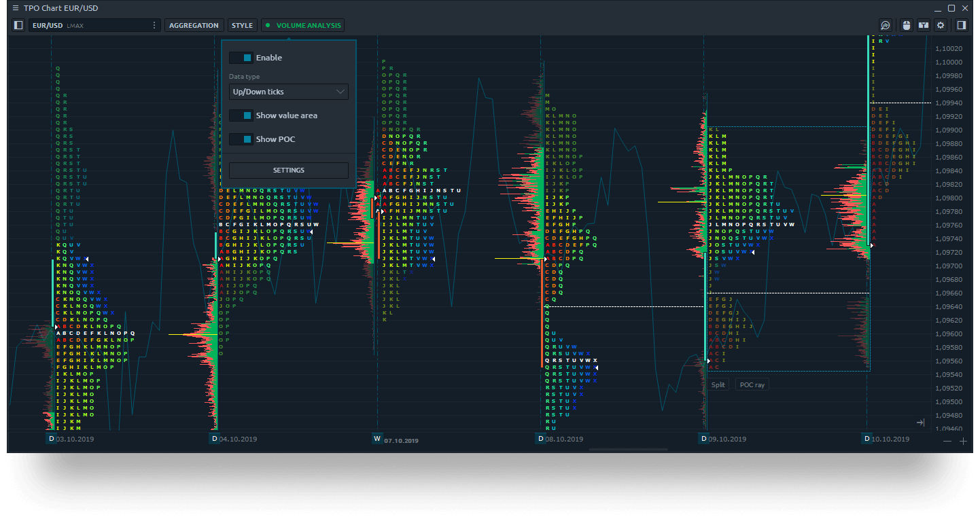Click the W marker for 07.10.2019
This screenshot has height=521, width=980.
point(377,439)
